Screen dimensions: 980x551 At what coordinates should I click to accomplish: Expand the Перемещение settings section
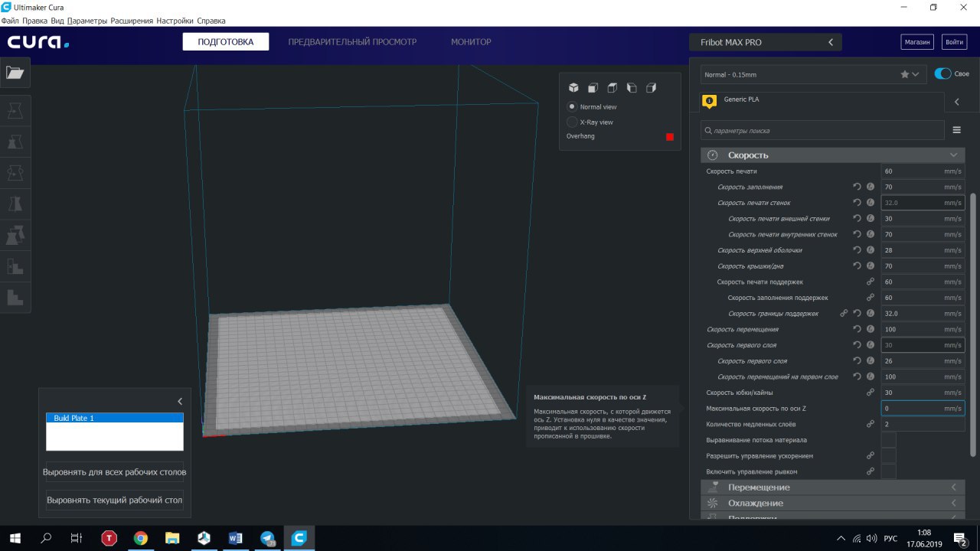[x=833, y=487]
